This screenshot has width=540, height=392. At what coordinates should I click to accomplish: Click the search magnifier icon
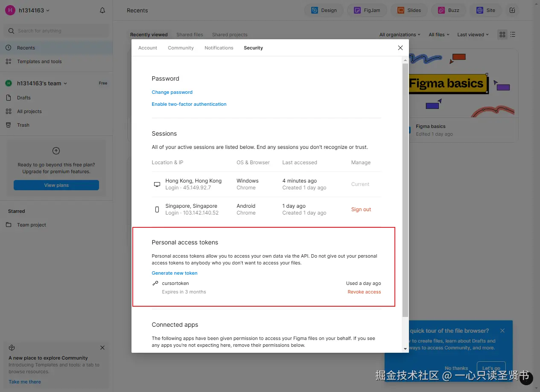11,31
